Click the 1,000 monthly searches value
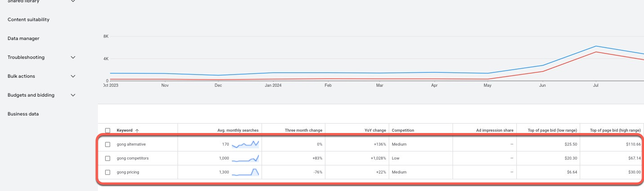The image size is (644, 191). (224, 158)
